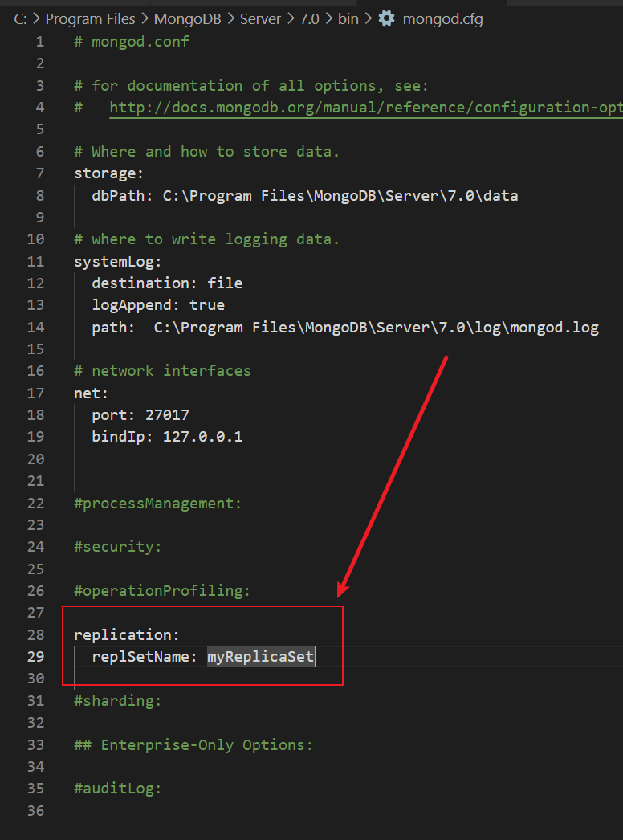Select line number 14 in the gutter
623x840 pixels.
[36, 327]
